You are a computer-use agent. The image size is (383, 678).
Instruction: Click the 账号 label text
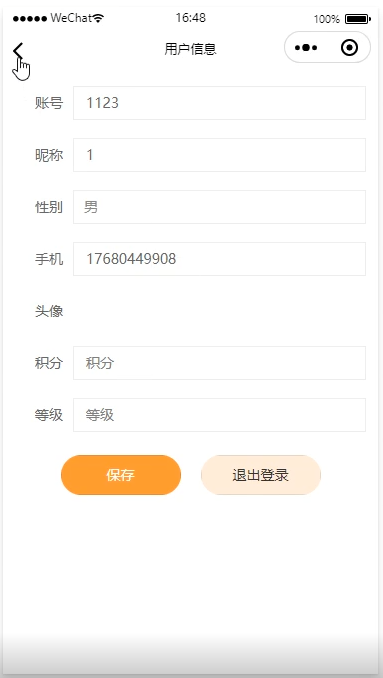pos(49,103)
